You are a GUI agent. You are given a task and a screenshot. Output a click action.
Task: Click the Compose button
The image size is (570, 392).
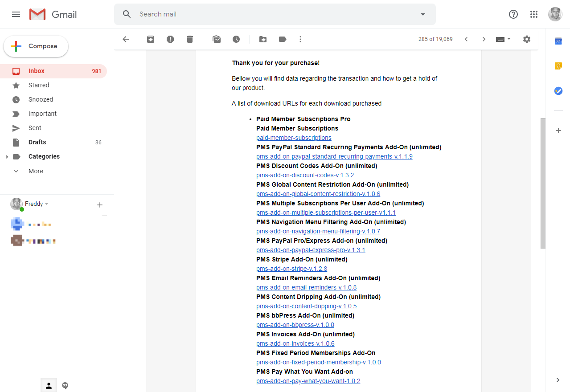[36, 46]
